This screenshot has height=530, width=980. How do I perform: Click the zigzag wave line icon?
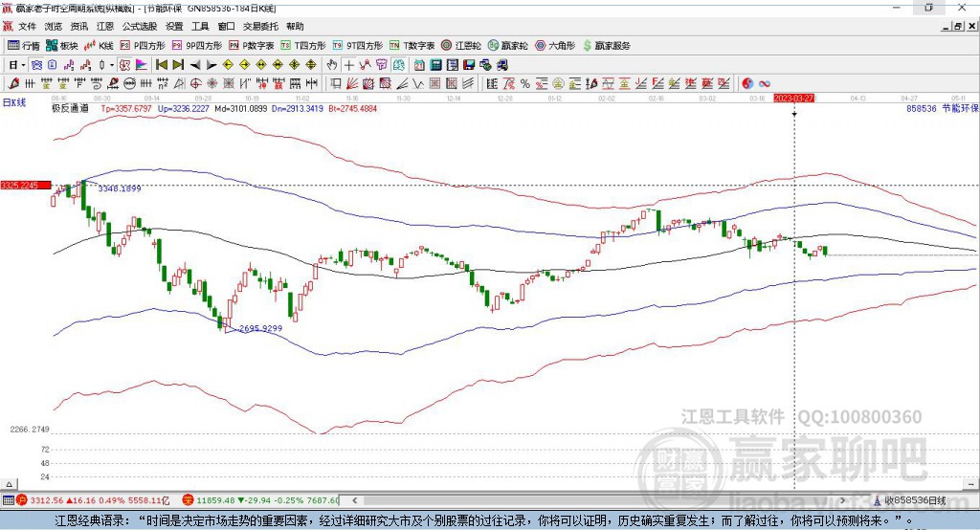pyautogui.click(x=418, y=83)
